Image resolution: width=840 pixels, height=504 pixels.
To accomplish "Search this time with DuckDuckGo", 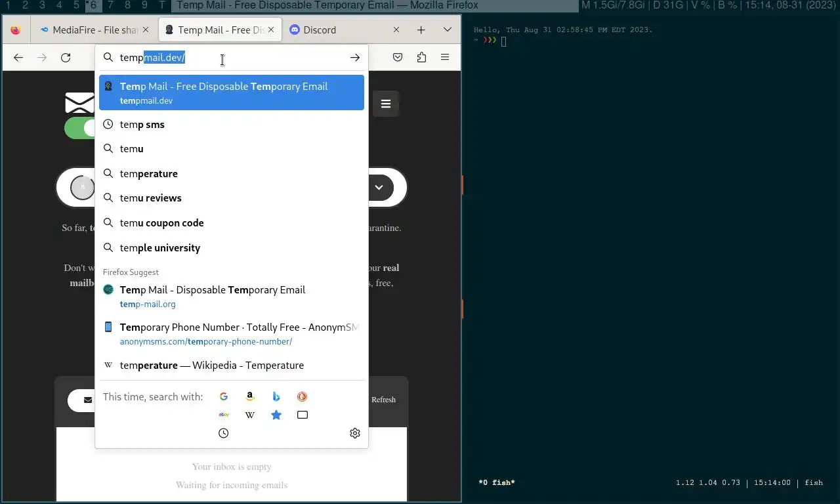I will click(302, 396).
